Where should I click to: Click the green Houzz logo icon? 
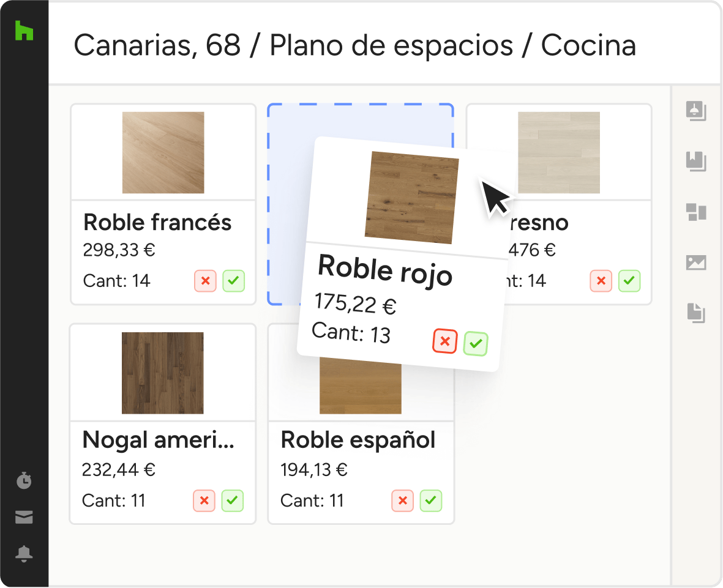[24, 31]
